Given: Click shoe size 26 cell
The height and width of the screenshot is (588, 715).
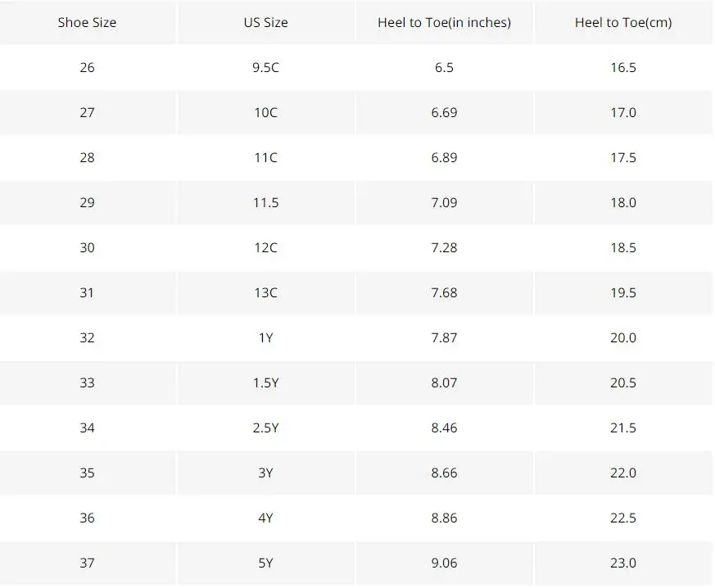Looking at the screenshot, I should click(x=87, y=67).
